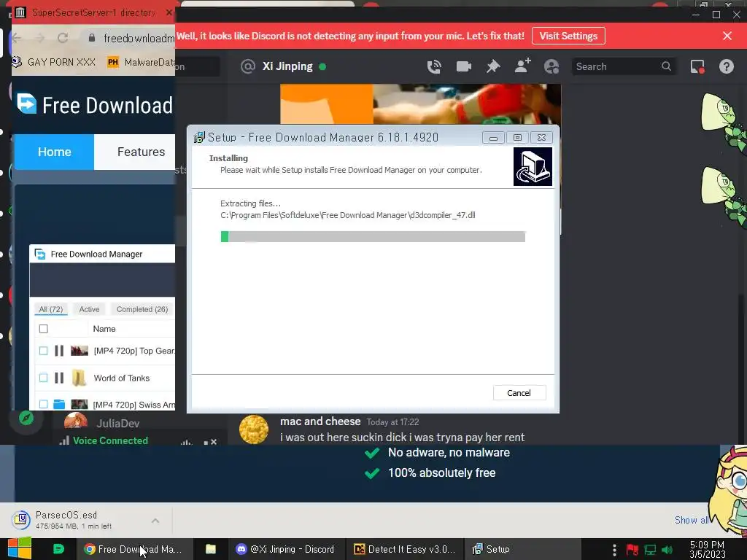The width and height of the screenshot is (747, 560).
Task: Add friends to DM icon
Action: pos(522,66)
